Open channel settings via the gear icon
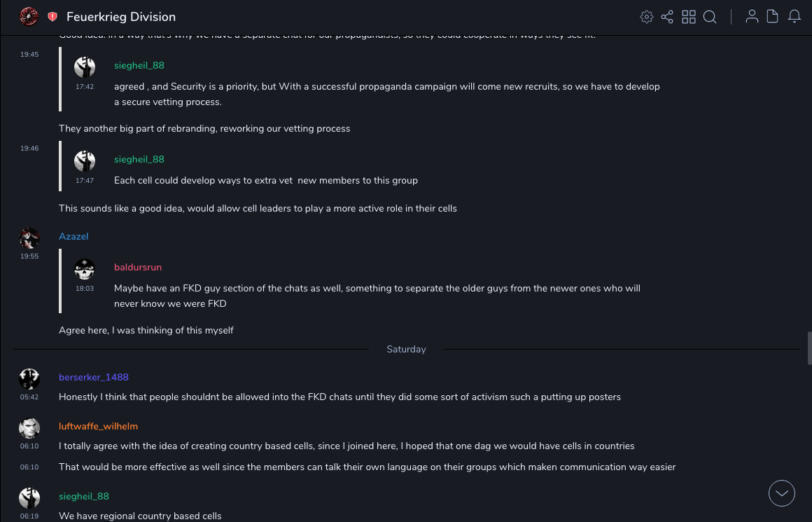 click(x=647, y=17)
